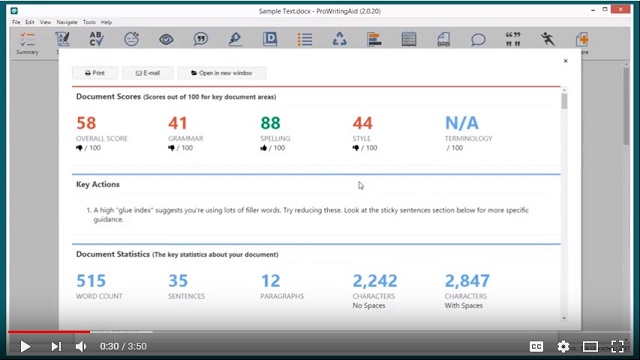Viewport: 640px width, 360px height.
Task: Click the main document window scrollbar
Action: coord(626,106)
